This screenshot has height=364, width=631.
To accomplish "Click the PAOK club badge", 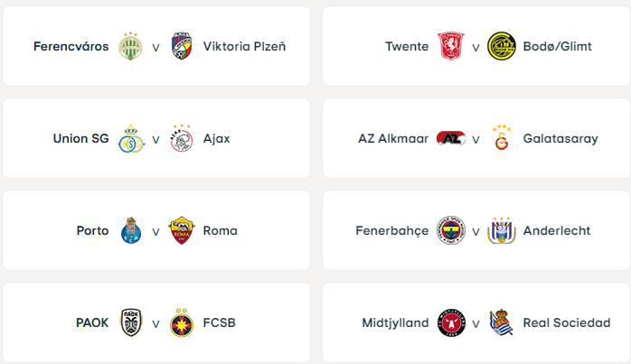I will pyautogui.click(x=131, y=323).
